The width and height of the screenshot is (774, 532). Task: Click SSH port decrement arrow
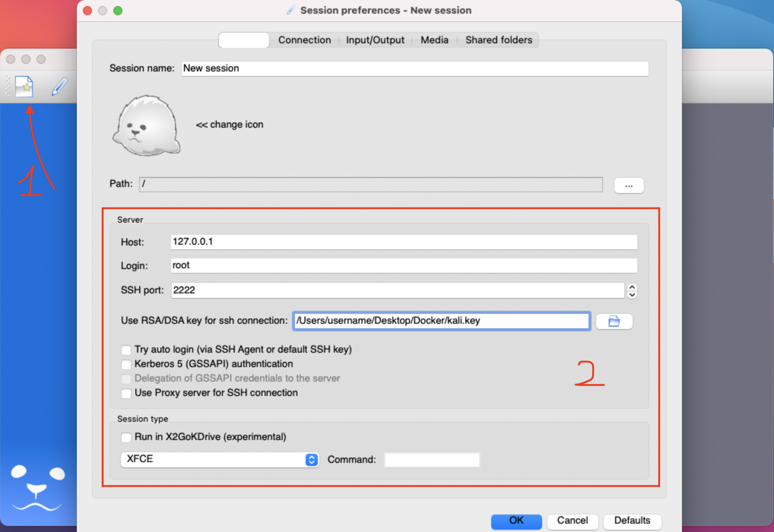632,295
